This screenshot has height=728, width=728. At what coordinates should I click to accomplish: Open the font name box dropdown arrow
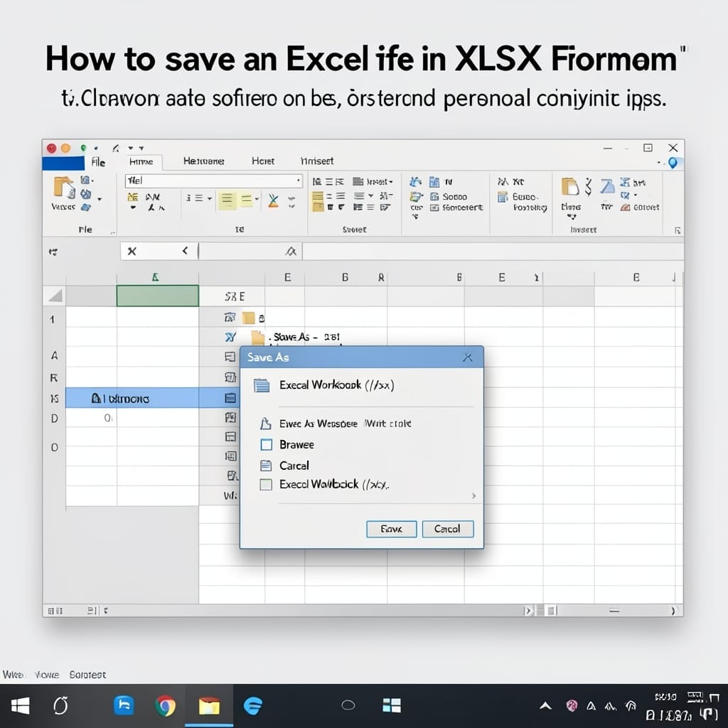(298, 181)
